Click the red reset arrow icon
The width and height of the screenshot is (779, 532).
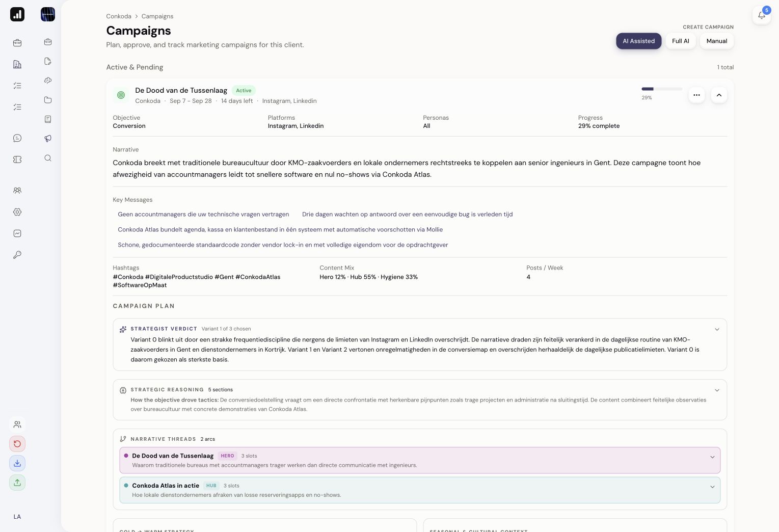pyautogui.click(x=17, y=444)
